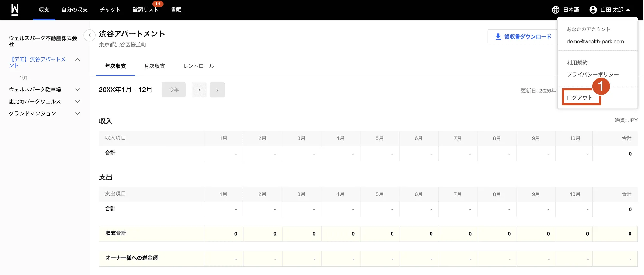Collapse 【デモ】渋谷アパートメント tree chevron
This screenshot has height=275, width=644.
click(77, 60)
